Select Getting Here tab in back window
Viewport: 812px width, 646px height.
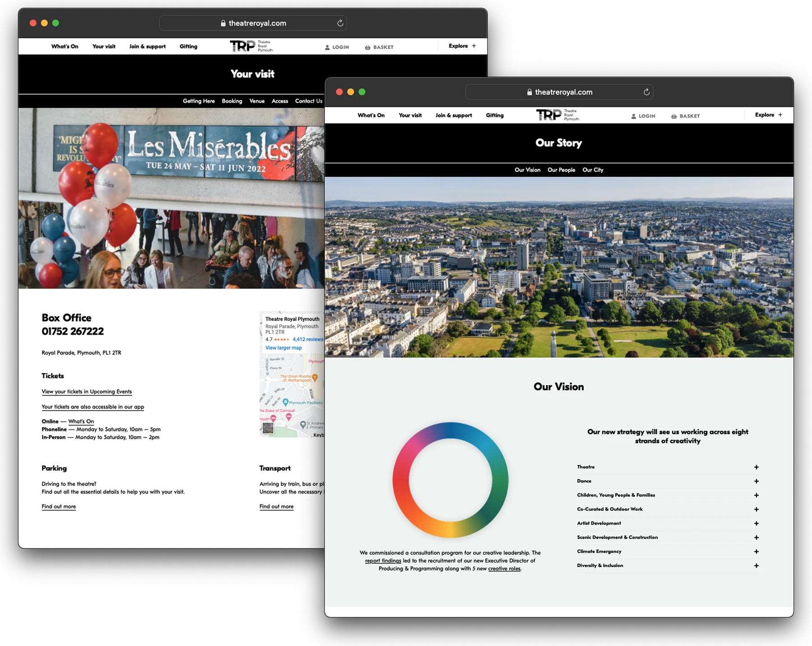[x=198, y=101]
